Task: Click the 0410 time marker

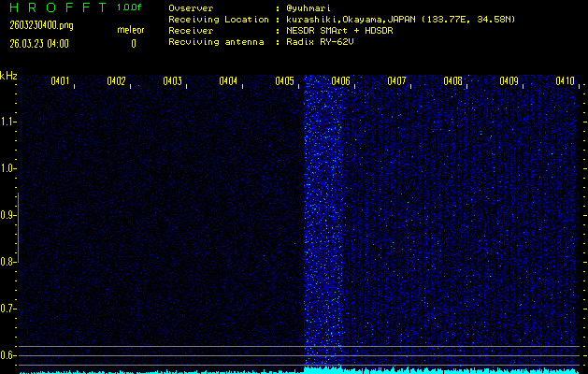Action: point(565,81)
